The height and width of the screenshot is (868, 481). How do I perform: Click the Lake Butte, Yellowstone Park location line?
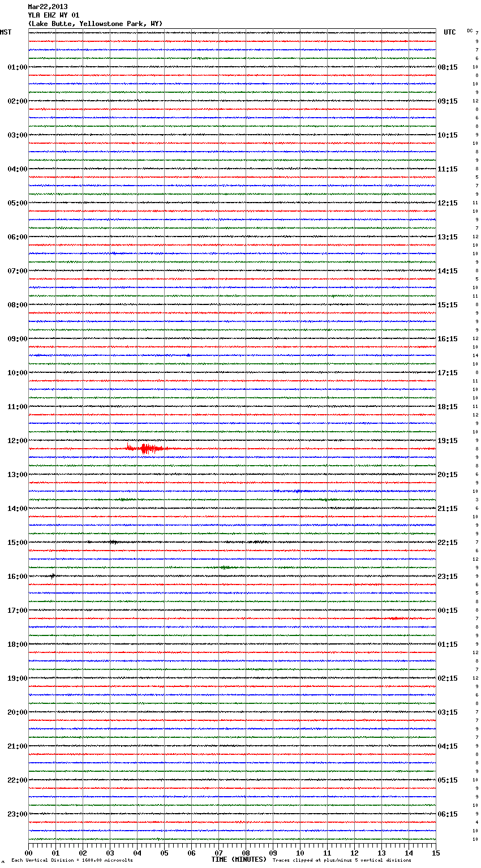pos(95,24)
